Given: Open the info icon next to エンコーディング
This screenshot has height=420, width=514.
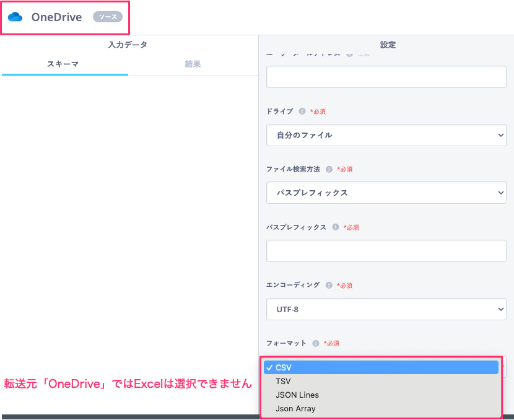Looking at the screenshot, I should point(329,285).
